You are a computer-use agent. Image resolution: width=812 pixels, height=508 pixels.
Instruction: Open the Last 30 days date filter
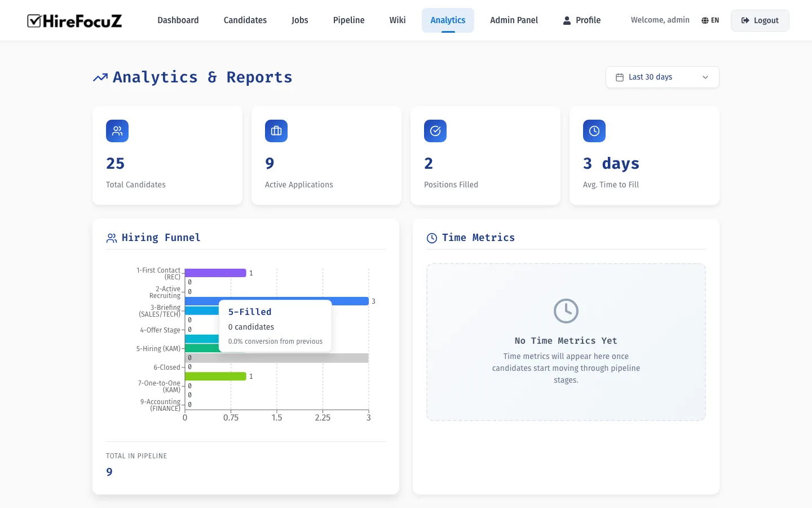pos(662,77)
